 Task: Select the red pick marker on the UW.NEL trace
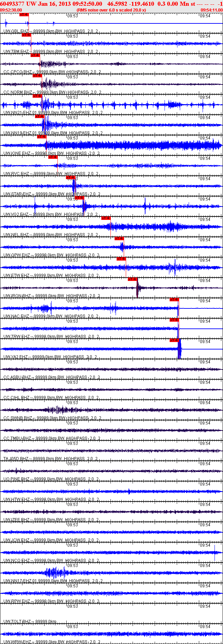point(106,218)
